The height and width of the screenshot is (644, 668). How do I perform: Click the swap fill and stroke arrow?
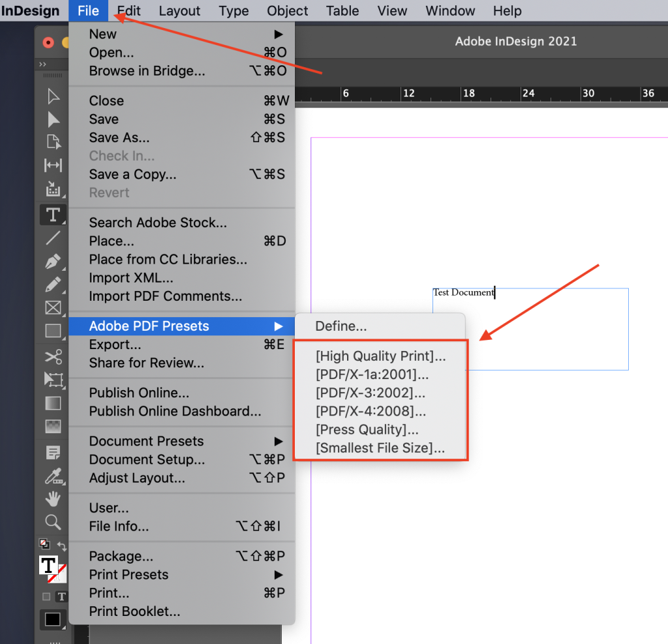point(62,546)
